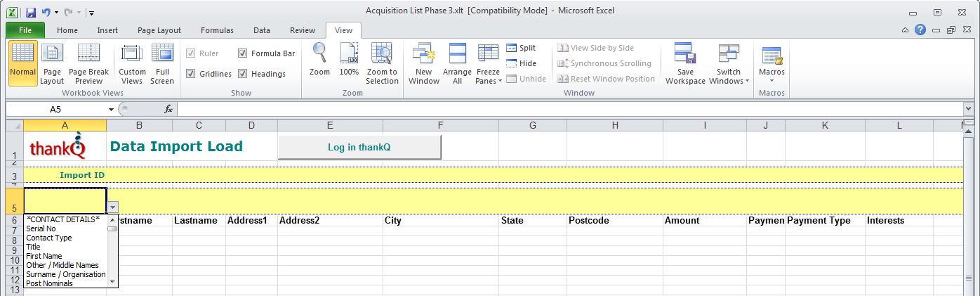Expand the formula bar
The width and height of the screenshot is (980, 296).
968,109
